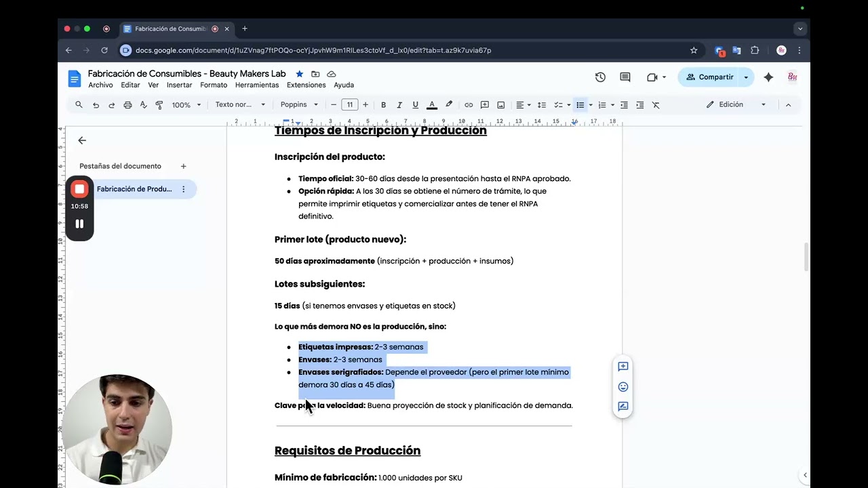This screenshot has width=868, height=488.
Task: Open the zoom level dropdown
Action: [x=186, y=105]
